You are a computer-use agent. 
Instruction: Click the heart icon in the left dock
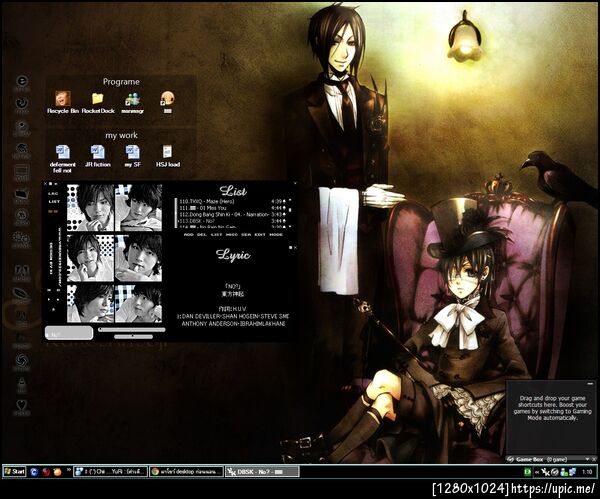tap(22, 405)
